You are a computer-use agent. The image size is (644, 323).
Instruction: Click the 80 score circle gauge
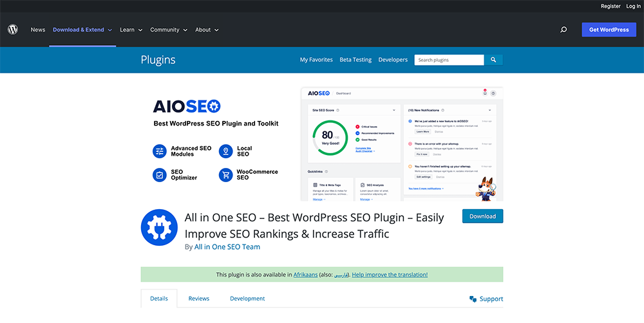coord(330,138)
